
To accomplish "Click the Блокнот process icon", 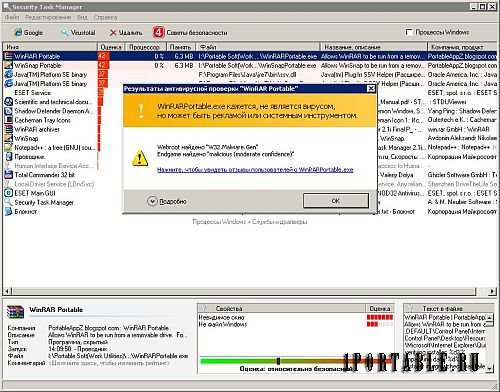I will [9, 211].
